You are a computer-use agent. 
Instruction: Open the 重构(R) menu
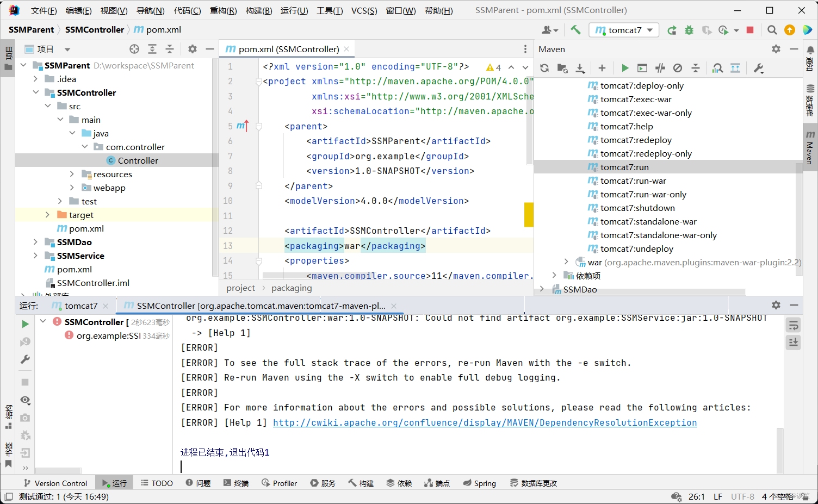coord(223,10)
